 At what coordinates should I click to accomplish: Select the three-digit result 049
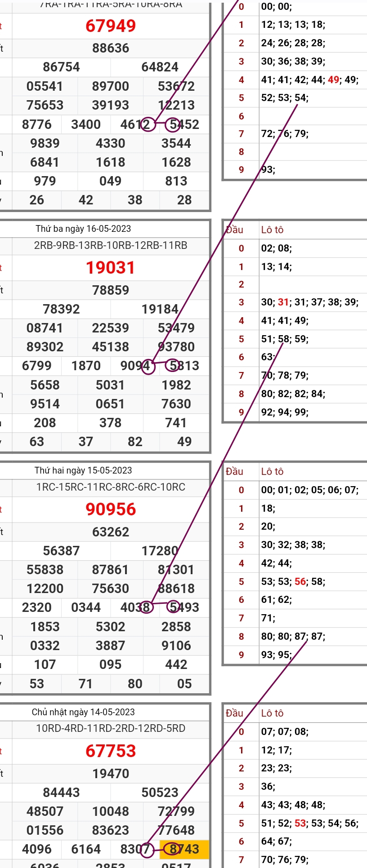click(x=111, y=181)
